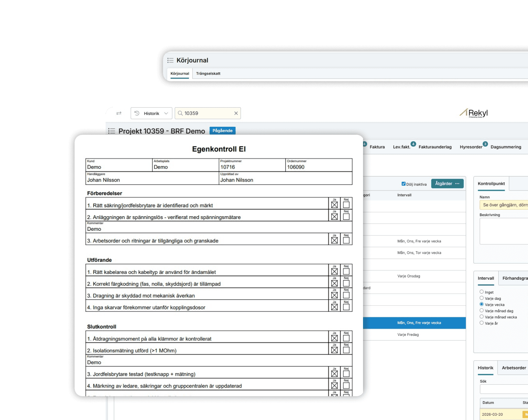Select the Varje dag radio button
Image resolution: width=528 pixels, height=420 pixels.
[481, 298]
